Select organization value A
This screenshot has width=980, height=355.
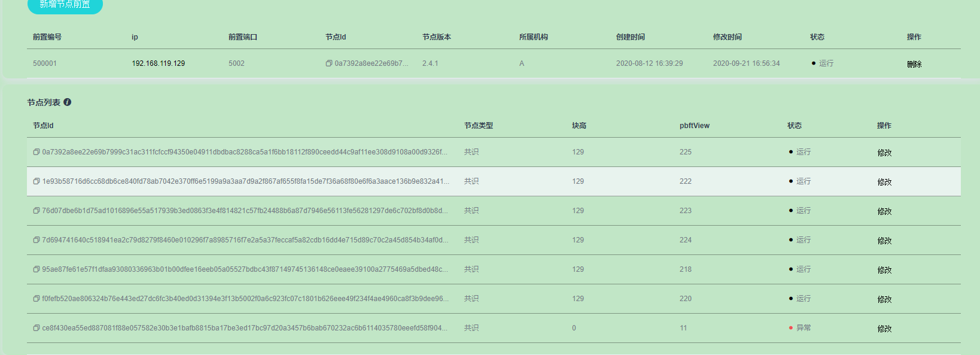click(x=522, y=63)
